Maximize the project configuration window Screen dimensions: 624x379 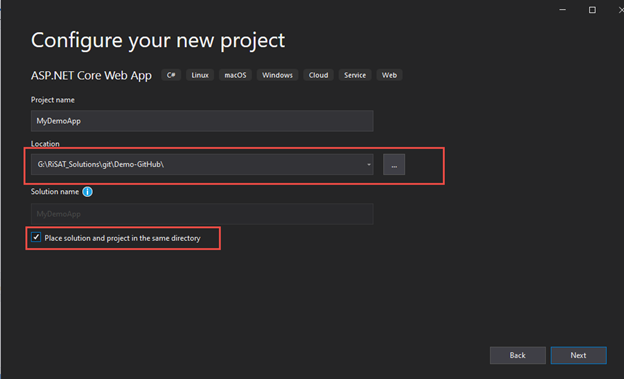pos(592,10)
